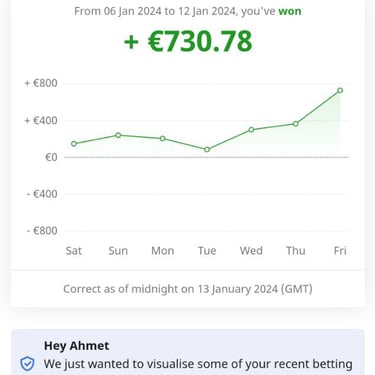Viewport: 375px width, 375px height.
Task: Click the shield checkmark icon beside Hey Ahmet
Action: 27,364
